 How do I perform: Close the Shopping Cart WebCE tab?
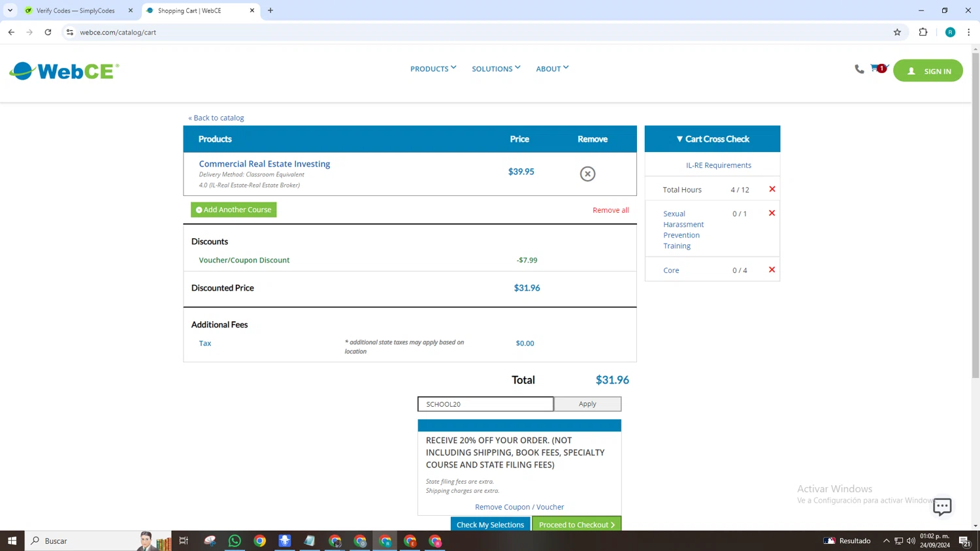pyautogui.click(x=252, y=10)
